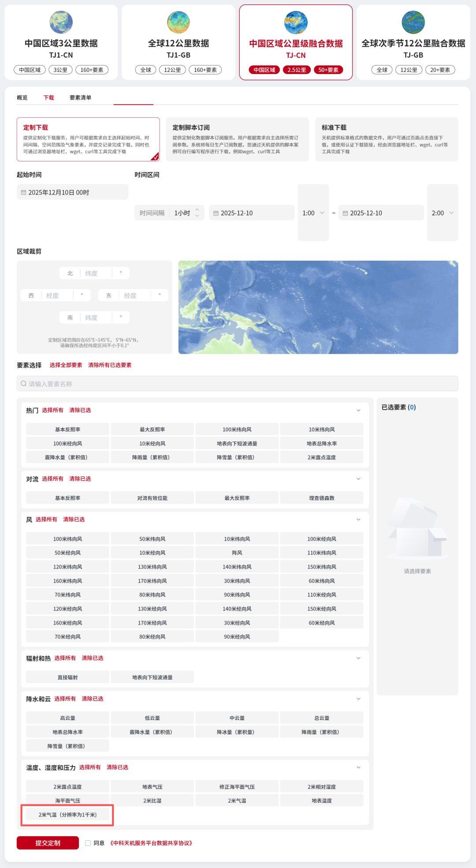Increase the 时间间隔 hour stepper value
Screen dimensions: 476x868
tap(197, 210)
